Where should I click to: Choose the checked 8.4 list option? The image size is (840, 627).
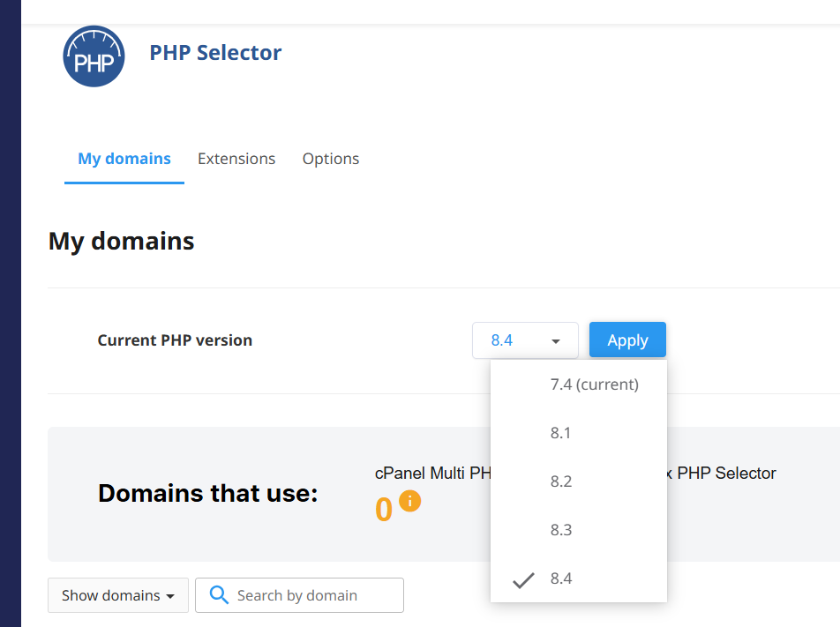tap(561, 578)
